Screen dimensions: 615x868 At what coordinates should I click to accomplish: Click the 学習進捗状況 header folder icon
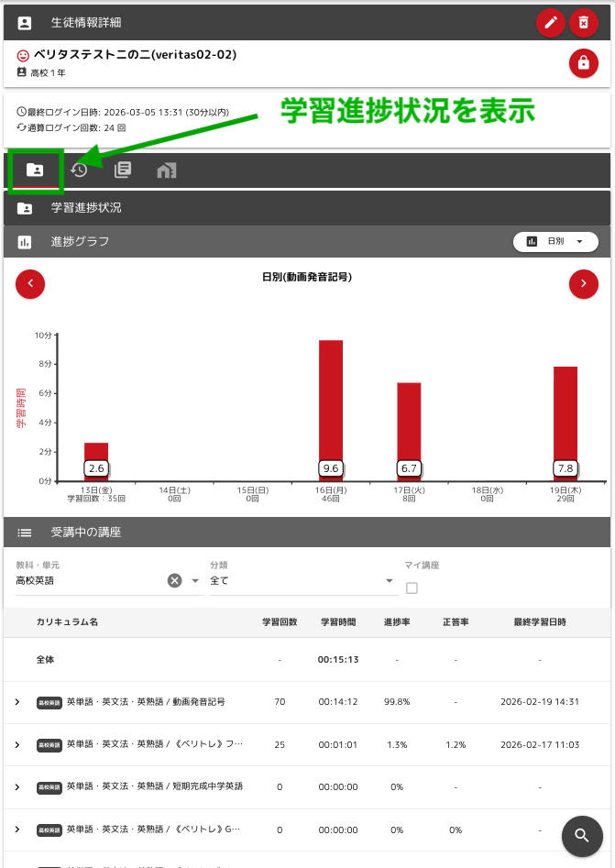[x=25, y=208]
